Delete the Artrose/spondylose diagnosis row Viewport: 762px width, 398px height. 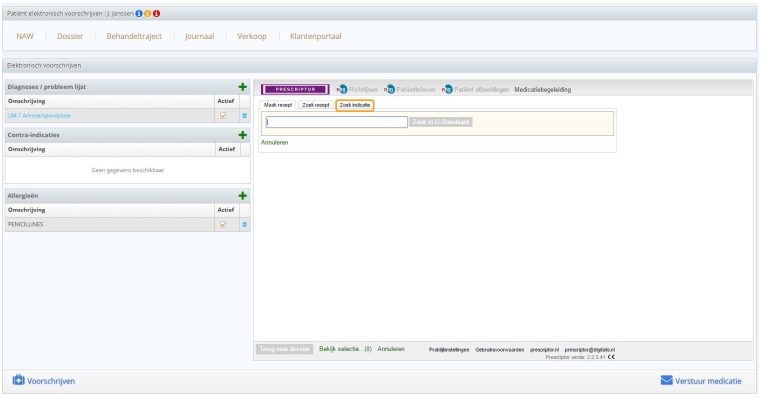[x=244, y=116]
